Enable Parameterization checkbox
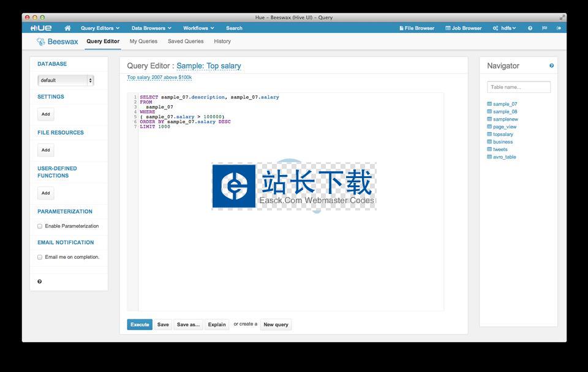Viewport: 588px width, 372px height. click(x=40, y=226)
